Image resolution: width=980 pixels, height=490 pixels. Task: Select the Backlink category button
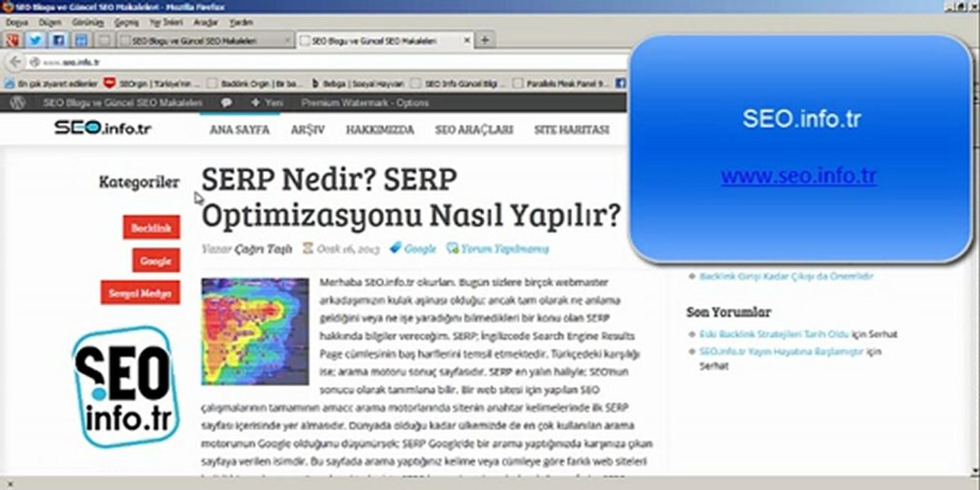point(151,228)
